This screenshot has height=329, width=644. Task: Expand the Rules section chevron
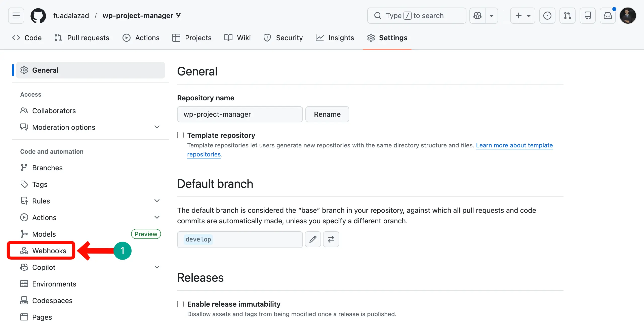click(x=157, y=201)
